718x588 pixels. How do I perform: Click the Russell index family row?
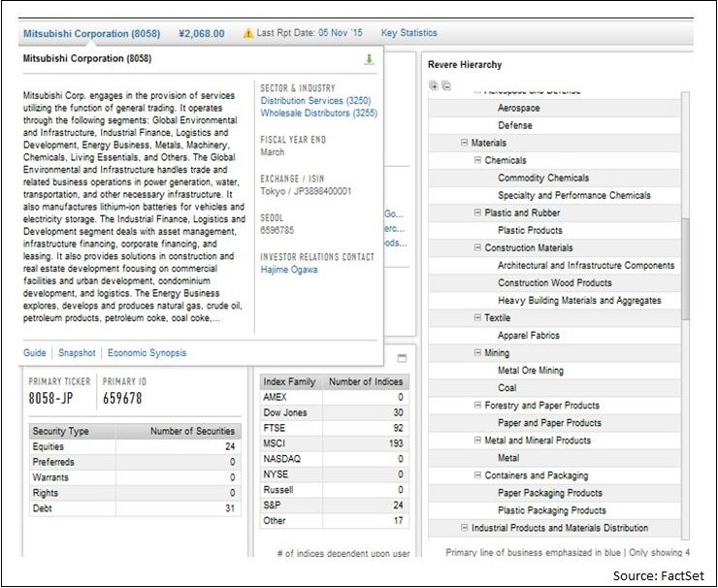pos(335,490)
